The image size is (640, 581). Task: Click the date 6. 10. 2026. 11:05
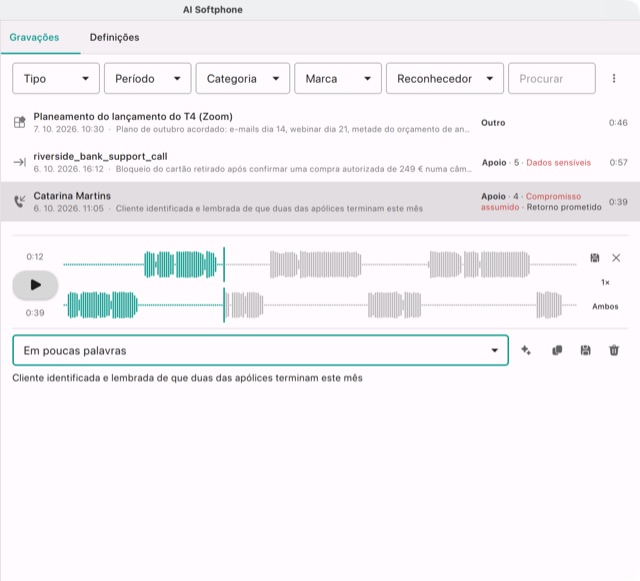pos(69,209)
